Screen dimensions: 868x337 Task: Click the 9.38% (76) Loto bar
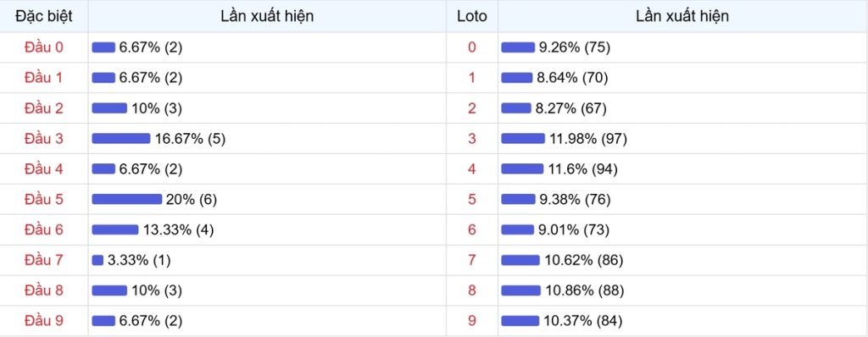pyautogui.click(x=519, y=199)
